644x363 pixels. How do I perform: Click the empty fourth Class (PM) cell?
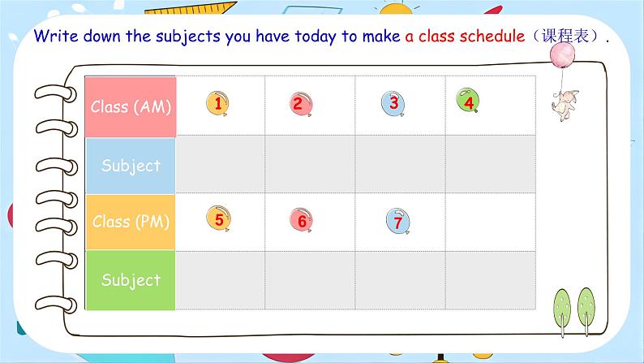[x=491, y=222]
